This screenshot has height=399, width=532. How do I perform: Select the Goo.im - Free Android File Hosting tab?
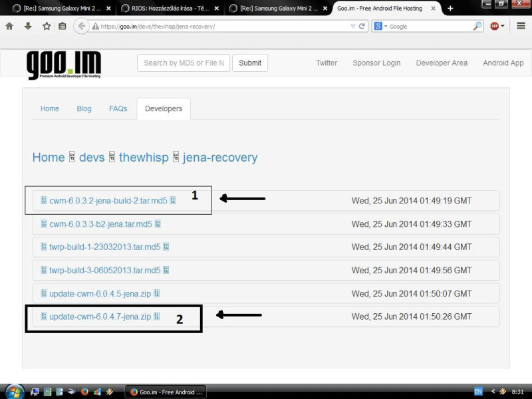point(379,8)
